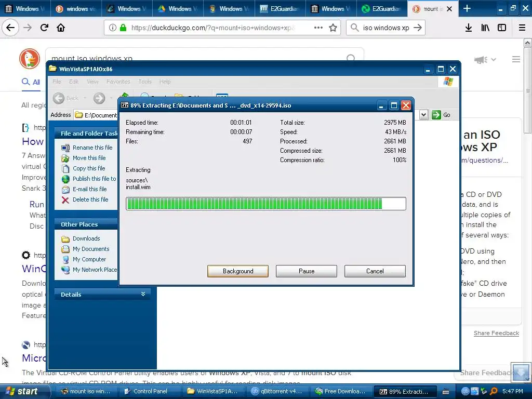
Task: Open the Favorites menu in Explorer window
Action: click(118, 82)
